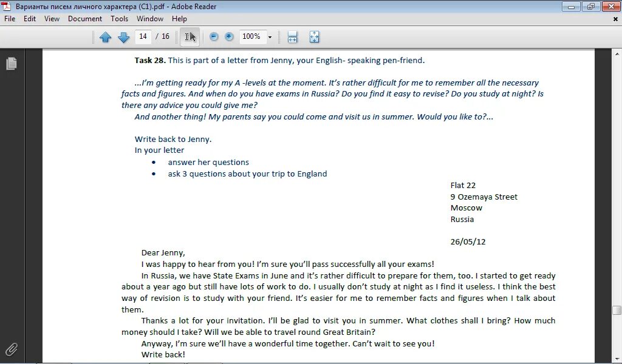This screenshot has height=364, width=622.
Task: Go to next page with down arrow
Action: tap(124, 37)
